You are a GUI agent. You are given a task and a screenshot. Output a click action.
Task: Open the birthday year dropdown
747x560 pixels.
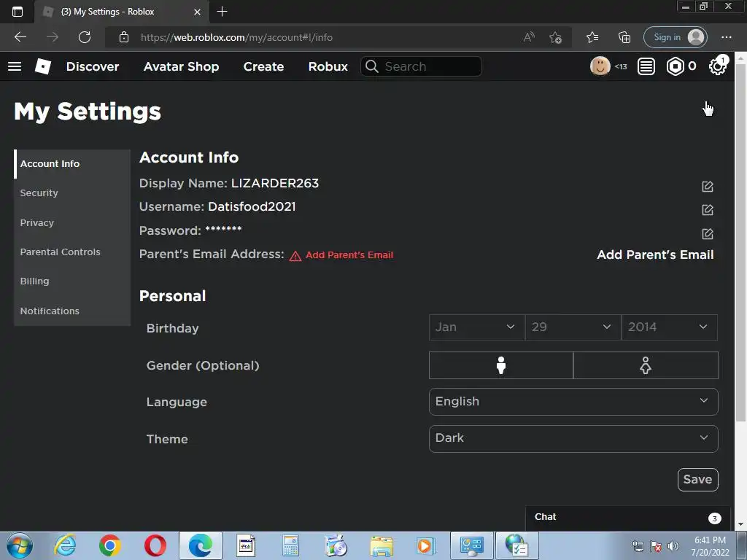670,327
